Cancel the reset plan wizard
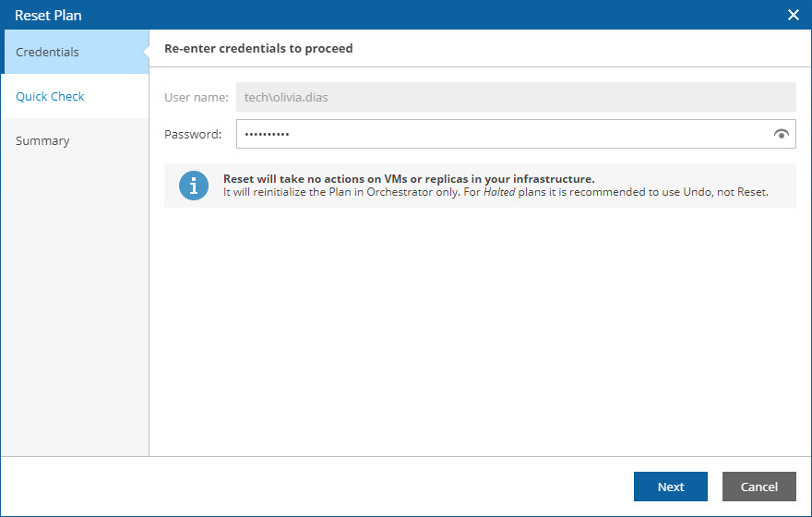This screenshot has width=812, height=517. point(758,487)
